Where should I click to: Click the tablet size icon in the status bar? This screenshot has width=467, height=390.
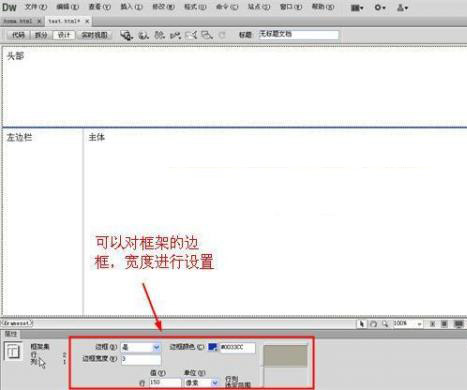coord(444,324)
